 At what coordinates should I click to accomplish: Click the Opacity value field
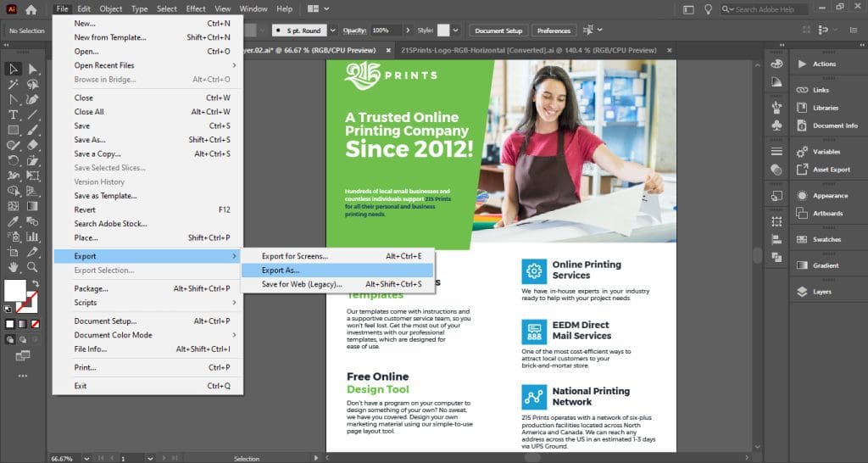point(386,31)
